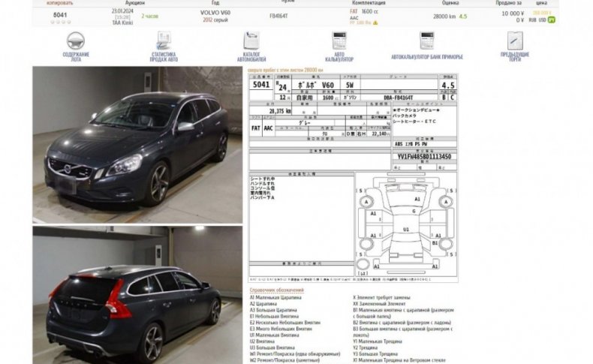Screen dimensions: 593x364
Task: Open the Предыдущие торги icon
Action: (515, 41)
